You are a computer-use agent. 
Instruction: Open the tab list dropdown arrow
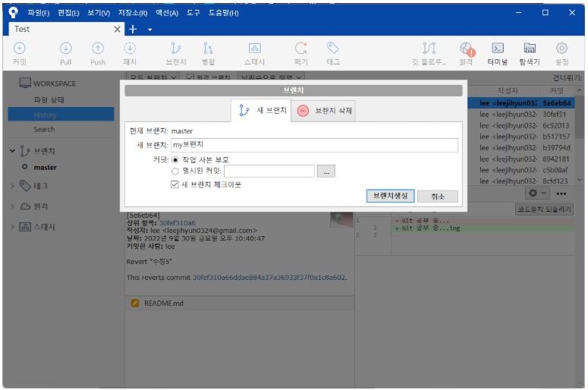pos(150,30)
